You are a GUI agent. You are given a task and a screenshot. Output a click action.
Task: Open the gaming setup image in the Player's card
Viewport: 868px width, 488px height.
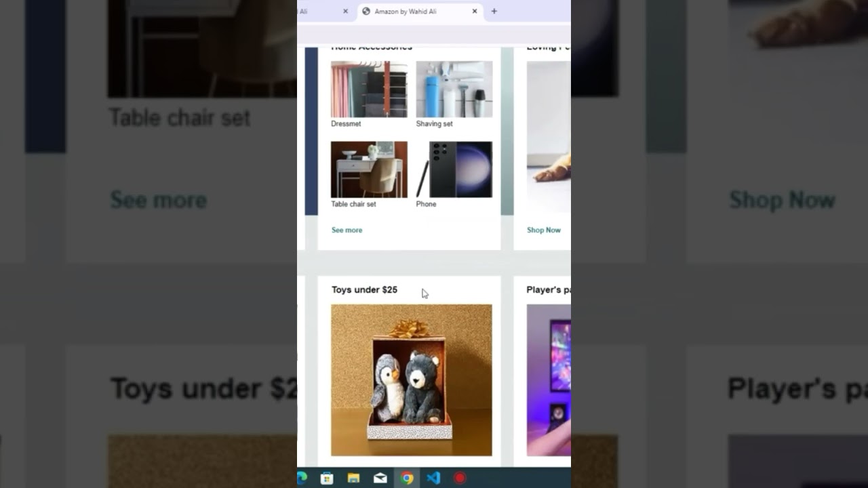[x=549, y=380]
